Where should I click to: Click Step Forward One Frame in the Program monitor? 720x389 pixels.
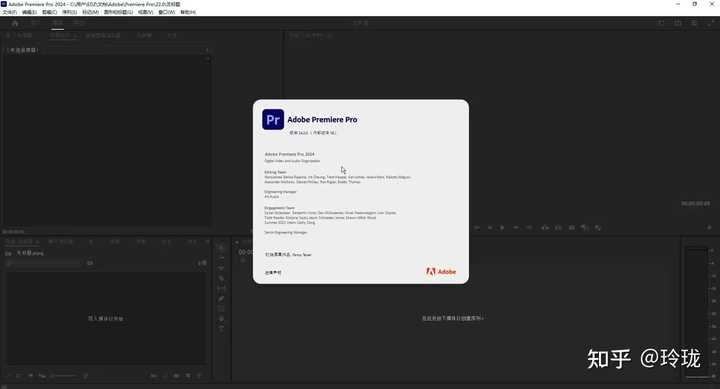point(516,228)
